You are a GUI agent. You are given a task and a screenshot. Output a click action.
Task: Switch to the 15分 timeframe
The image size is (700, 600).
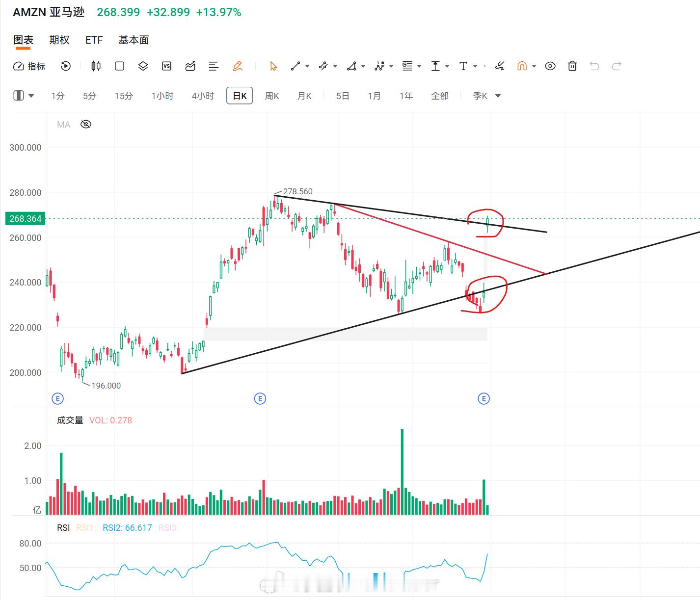coord(124,96)
